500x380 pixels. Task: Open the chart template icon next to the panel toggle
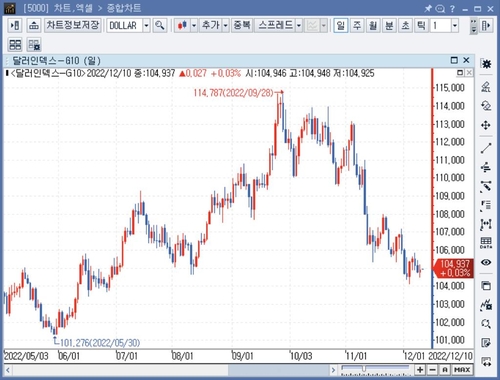click(33, 26)
